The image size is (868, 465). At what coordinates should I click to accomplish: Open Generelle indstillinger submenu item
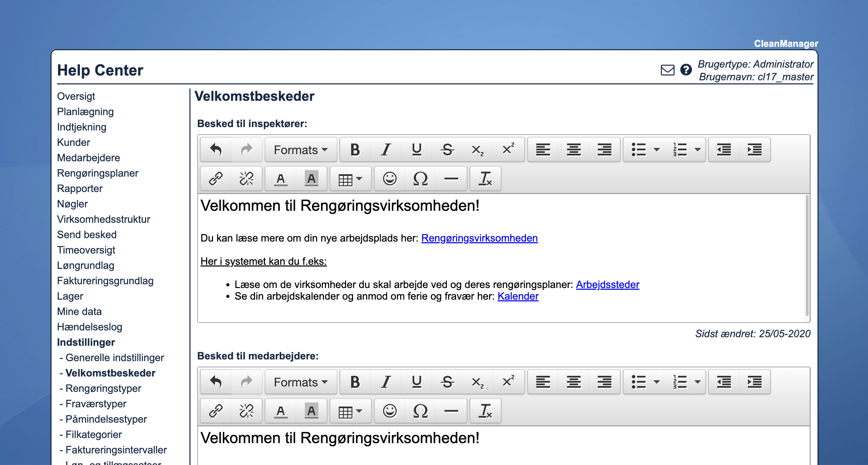115,358
